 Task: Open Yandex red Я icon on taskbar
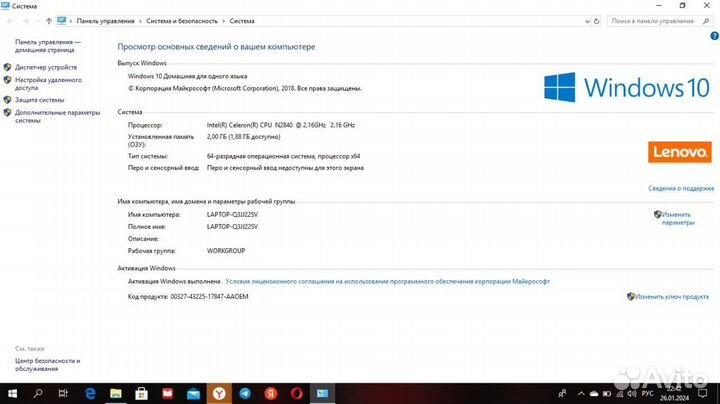point(271,393)
